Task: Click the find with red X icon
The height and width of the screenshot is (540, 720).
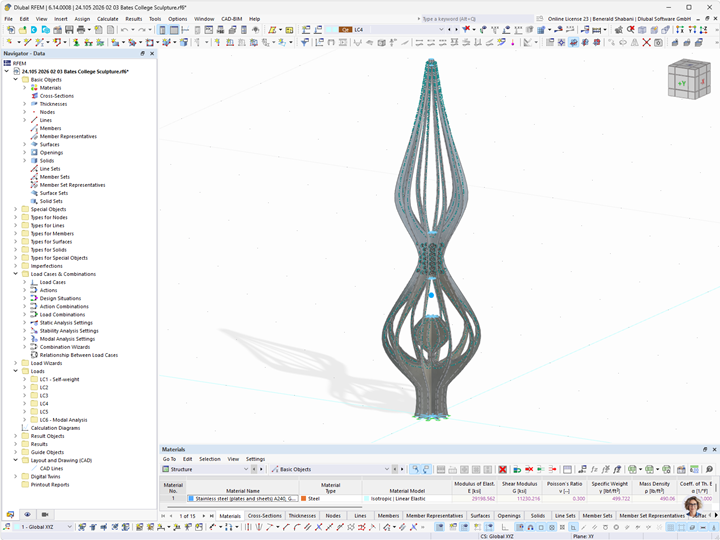Action: pyautogui.click(x=630, y=30)
